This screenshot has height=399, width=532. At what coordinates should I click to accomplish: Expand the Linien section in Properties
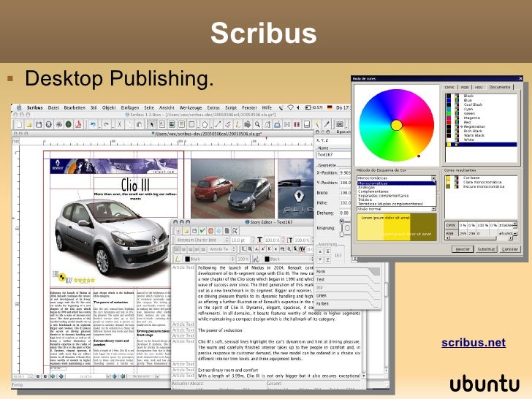347,295
